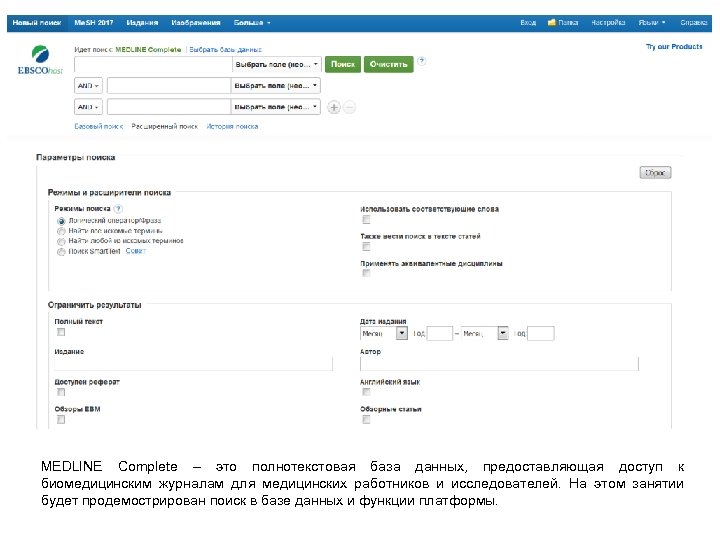
Task: Check the Доступен реферат checkbox
Action: [61, 392]
